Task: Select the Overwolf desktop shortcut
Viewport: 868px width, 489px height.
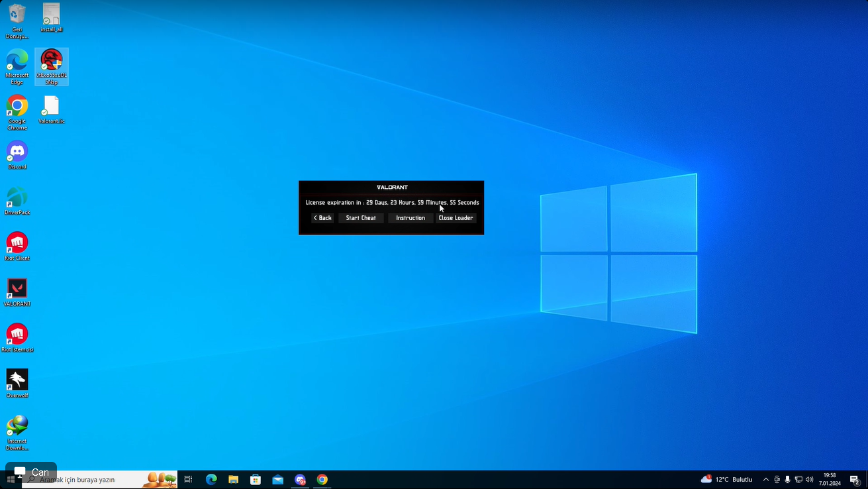Action: pyautogui.click(x=17, y=384)
